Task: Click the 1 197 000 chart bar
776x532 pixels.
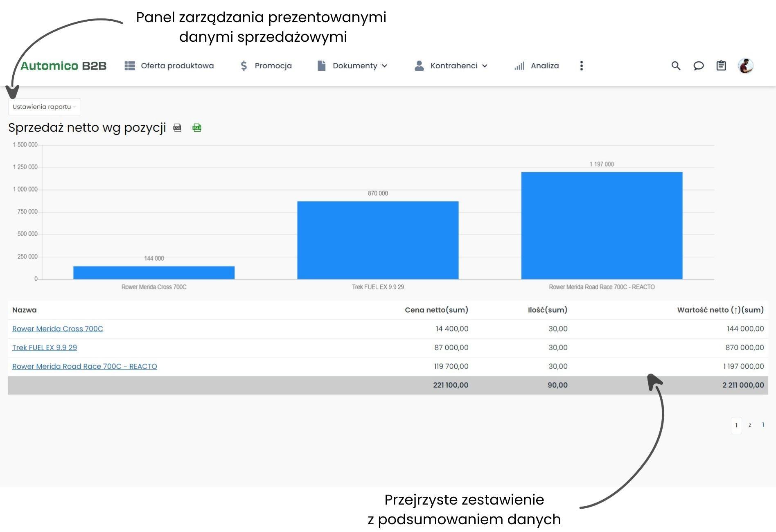Action: tap(602, 225)
